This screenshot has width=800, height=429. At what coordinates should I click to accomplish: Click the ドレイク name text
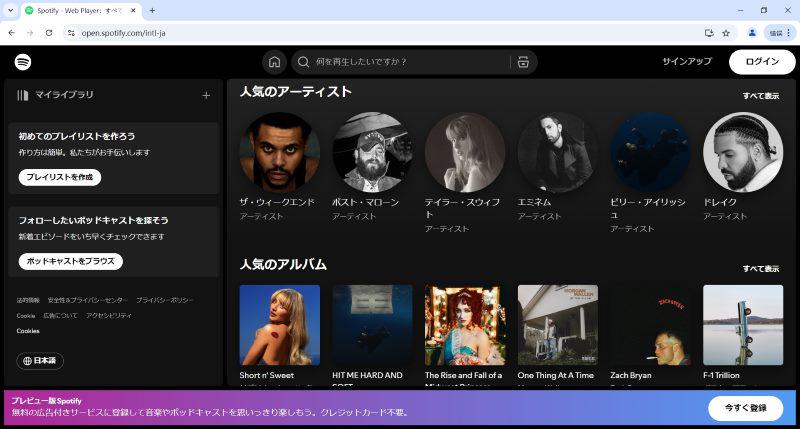(720, 203)
